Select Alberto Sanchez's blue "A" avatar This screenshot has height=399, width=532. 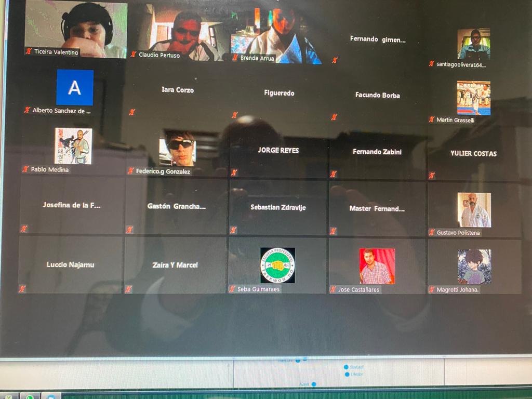coord(75,87)
